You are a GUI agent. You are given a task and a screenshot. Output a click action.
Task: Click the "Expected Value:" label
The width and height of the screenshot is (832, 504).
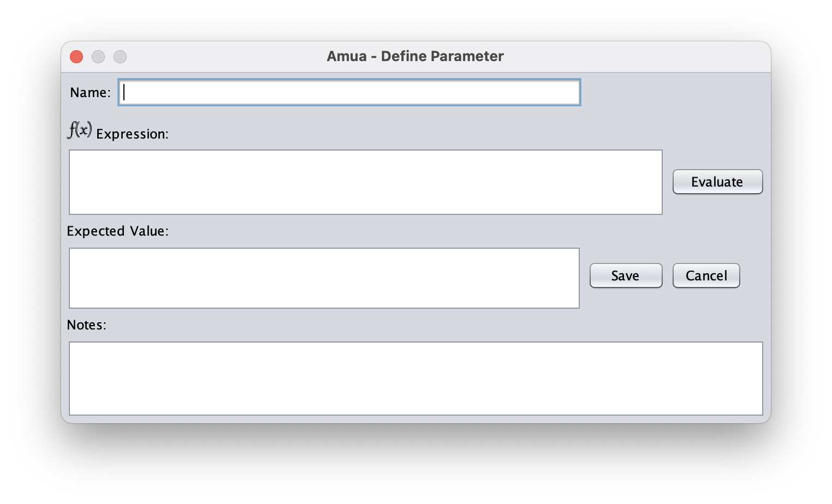coord(117,231)
